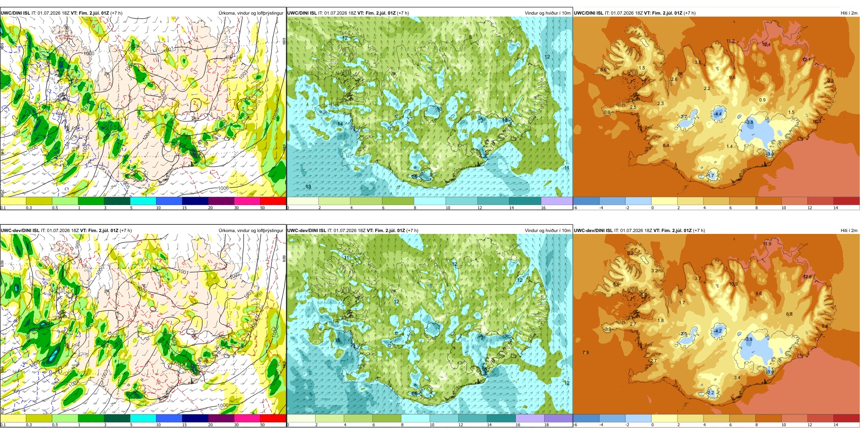The width and height of the screenshot is (868, 434).
Task: Click the 'Hiti í 2m' title, top-right panel
Action: tap(849, 13)
